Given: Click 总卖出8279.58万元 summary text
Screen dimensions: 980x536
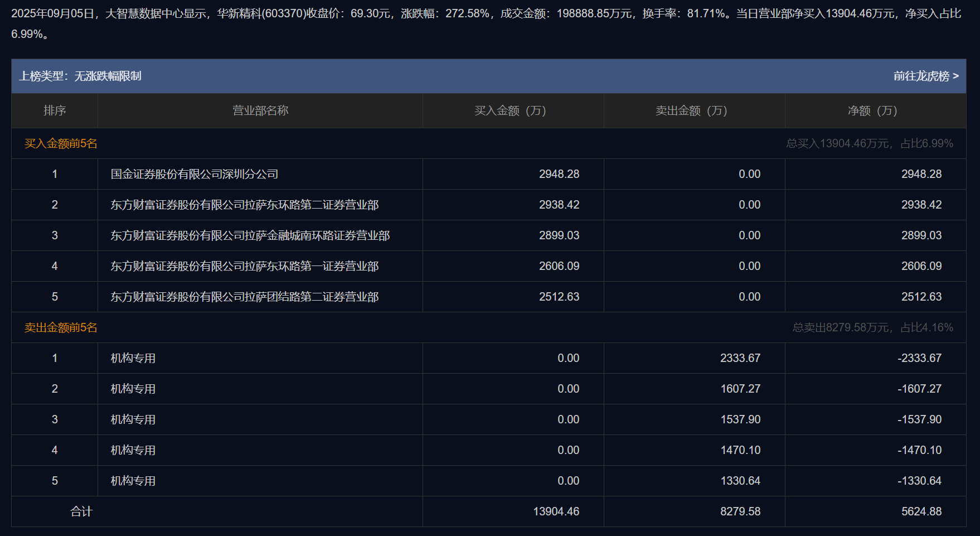Looking at the screenshot, I should point(841,327).
